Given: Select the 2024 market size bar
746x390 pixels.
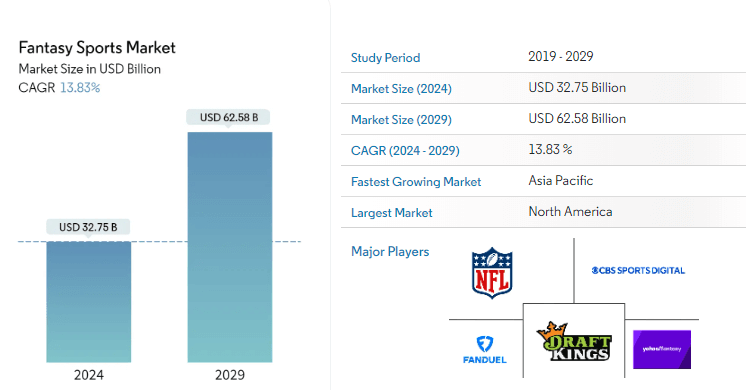Looking at the screenshot, I should pos(88,302).
